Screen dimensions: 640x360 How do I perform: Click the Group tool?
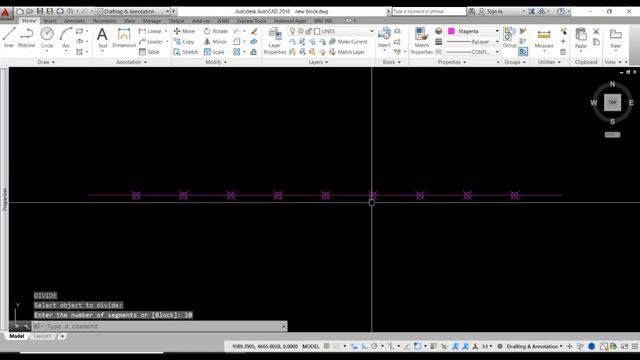click(x=509, y=38)
